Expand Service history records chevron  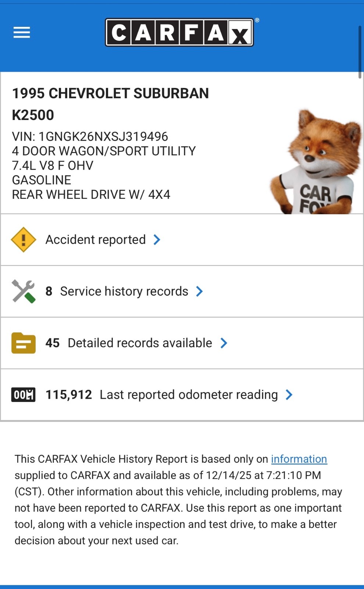click(x=199, y=291)
